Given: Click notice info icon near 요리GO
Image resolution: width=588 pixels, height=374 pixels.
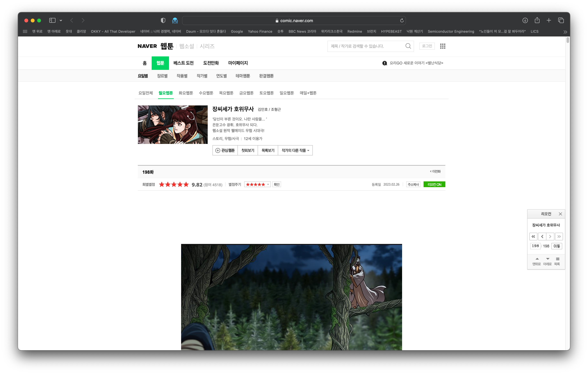Looking at the screenshot, I should (385, 63).
